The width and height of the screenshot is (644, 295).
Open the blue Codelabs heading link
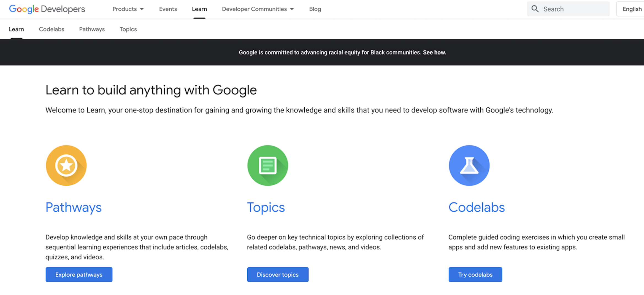pos(477,207)
